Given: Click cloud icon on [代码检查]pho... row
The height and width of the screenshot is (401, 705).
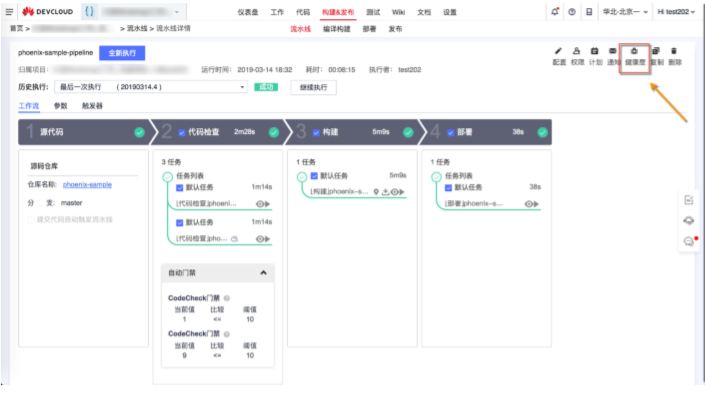Looking at the screenshot, I should pyautogui.click(x=234, y=239).
